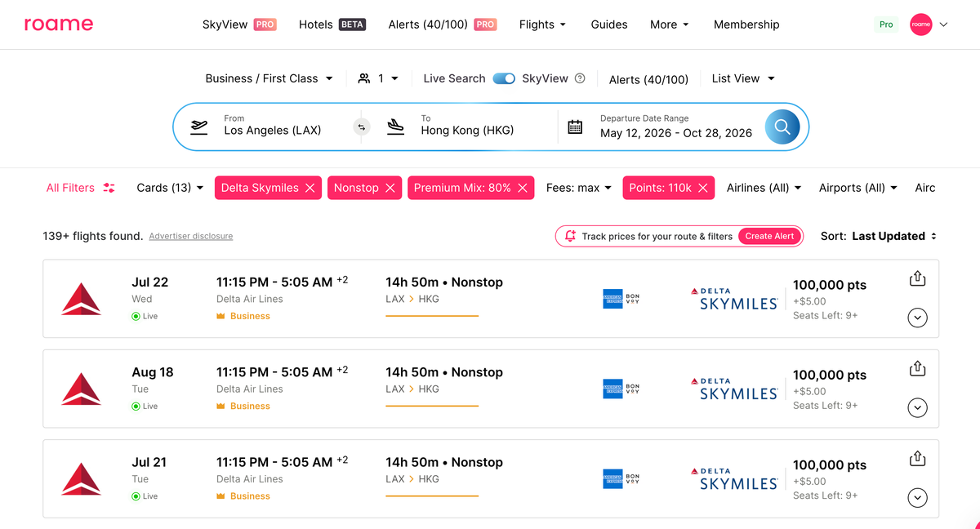980x529 pixels.
Task: Remove Premium Mix: 80% filter
Action: (523, 188)
